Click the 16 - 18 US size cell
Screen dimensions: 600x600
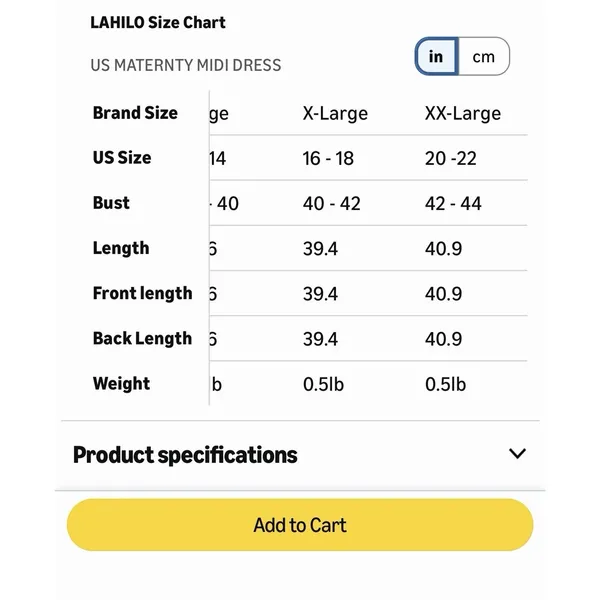(328, 158)
